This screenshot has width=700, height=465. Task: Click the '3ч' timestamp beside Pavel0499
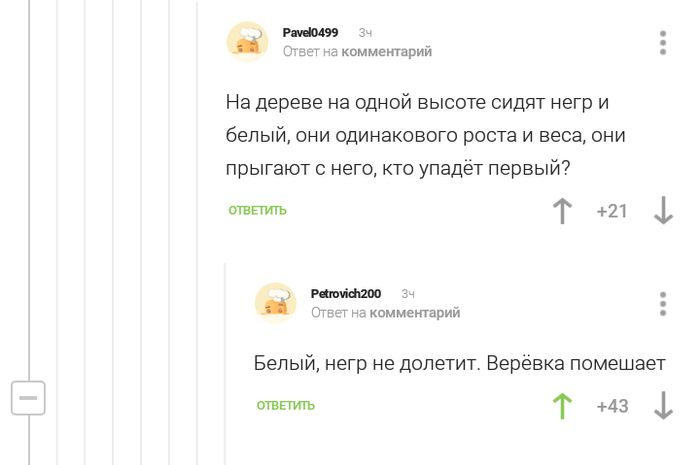pos(366,33)
